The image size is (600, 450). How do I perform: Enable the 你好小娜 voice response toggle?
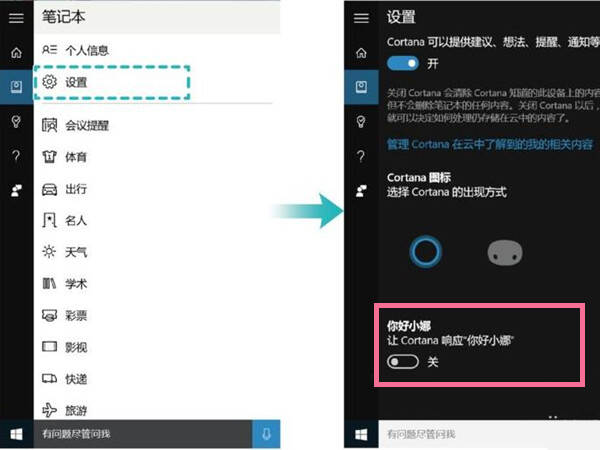pyautogui.click(x=403, y=362)
